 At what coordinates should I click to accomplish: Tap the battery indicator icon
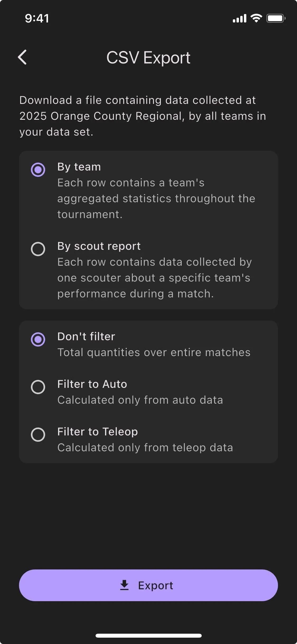tap(276, 18)
